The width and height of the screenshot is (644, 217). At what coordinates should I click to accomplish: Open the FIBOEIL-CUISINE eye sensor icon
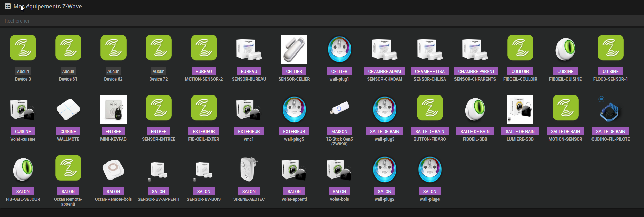(565, 49)
